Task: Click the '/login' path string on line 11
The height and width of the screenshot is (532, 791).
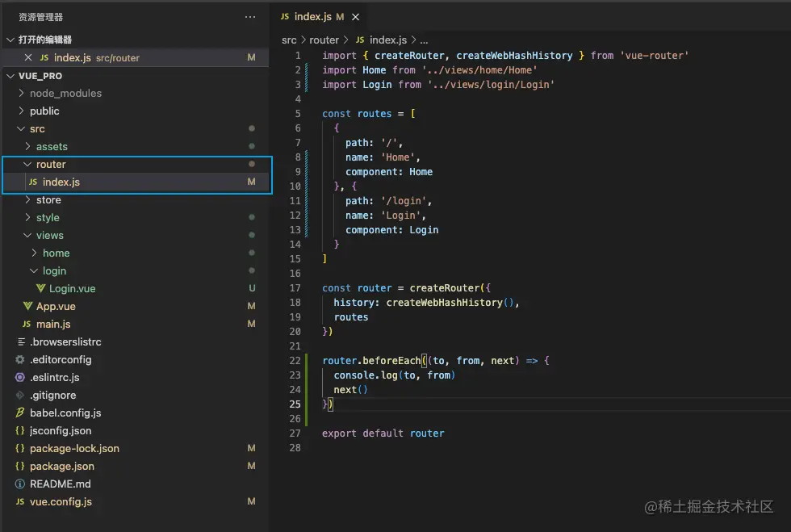Action: (404, 201)
